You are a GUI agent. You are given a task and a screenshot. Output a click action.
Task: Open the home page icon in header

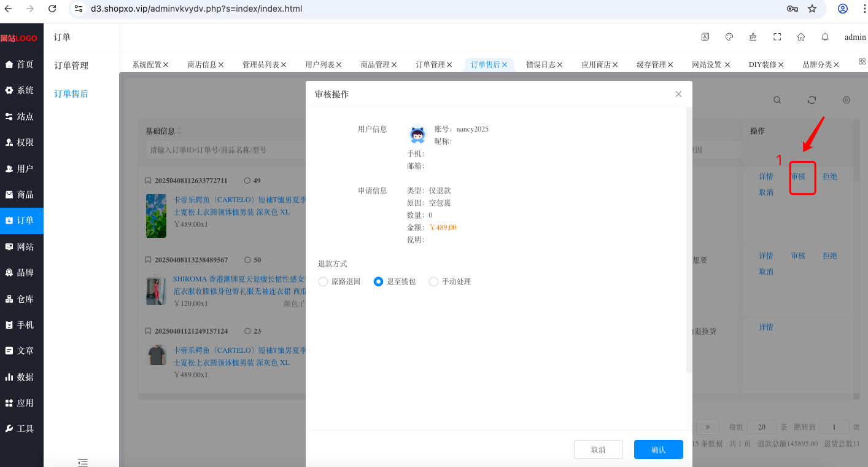801,37
